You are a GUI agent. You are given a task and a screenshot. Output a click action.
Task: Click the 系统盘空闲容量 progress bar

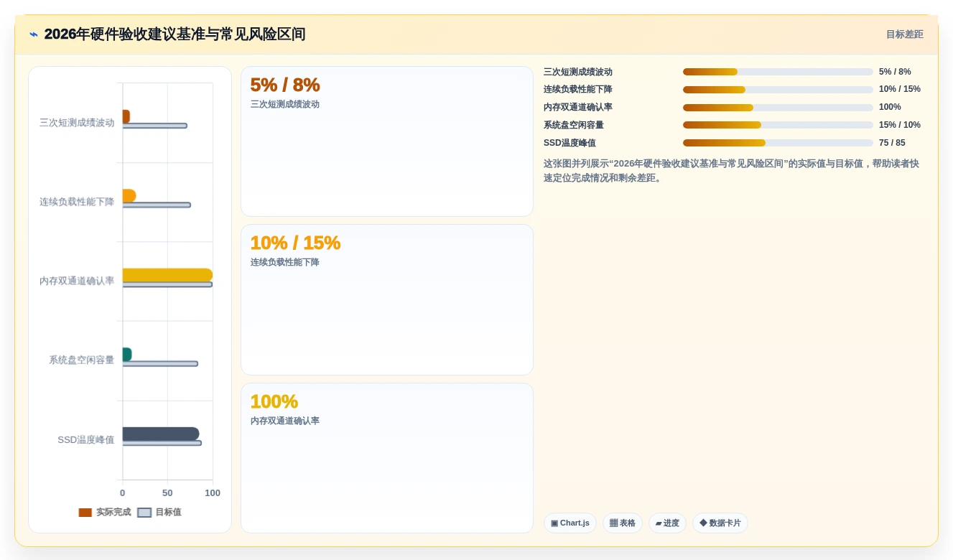pyautogui.click(x=778, y=125)
